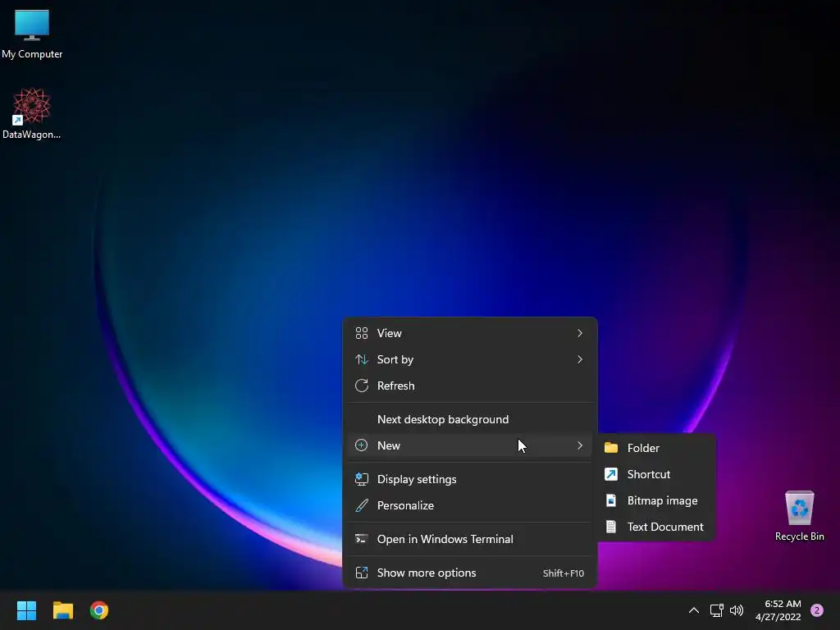Open the Sort by submenu
The image size is (840, 630).
click(x=469, y=359)
